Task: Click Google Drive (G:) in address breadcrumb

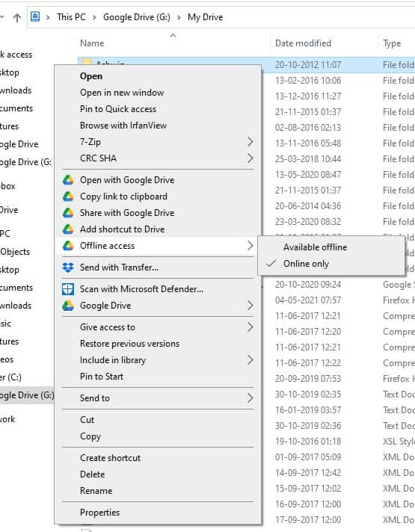Action: (137, 17)
